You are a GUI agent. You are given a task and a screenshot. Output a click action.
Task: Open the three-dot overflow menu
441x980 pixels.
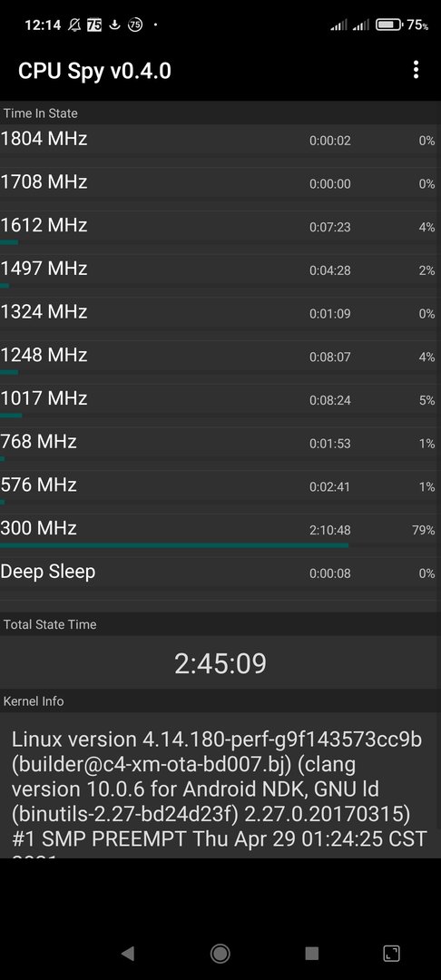coord(416,70)
